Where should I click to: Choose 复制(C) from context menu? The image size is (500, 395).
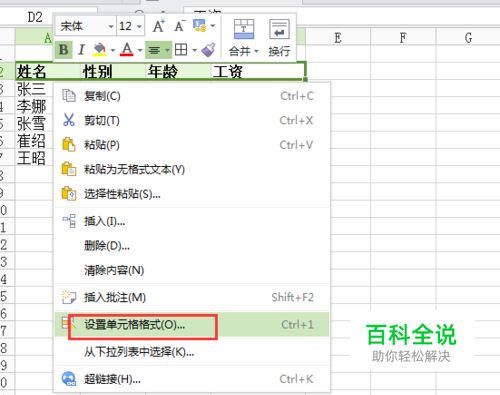pyautogui.click(x=192, y=96)
